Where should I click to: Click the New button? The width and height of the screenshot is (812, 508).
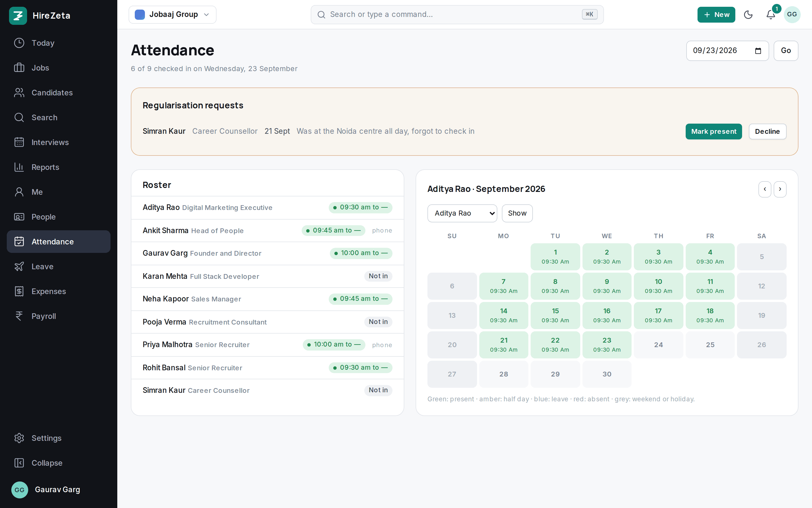pos(716,15)
